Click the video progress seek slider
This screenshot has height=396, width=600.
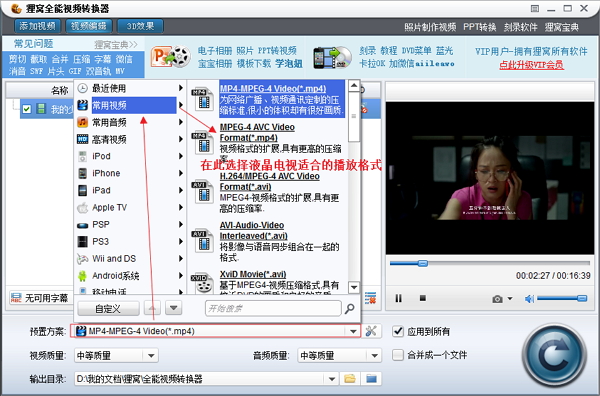(489, 263)
